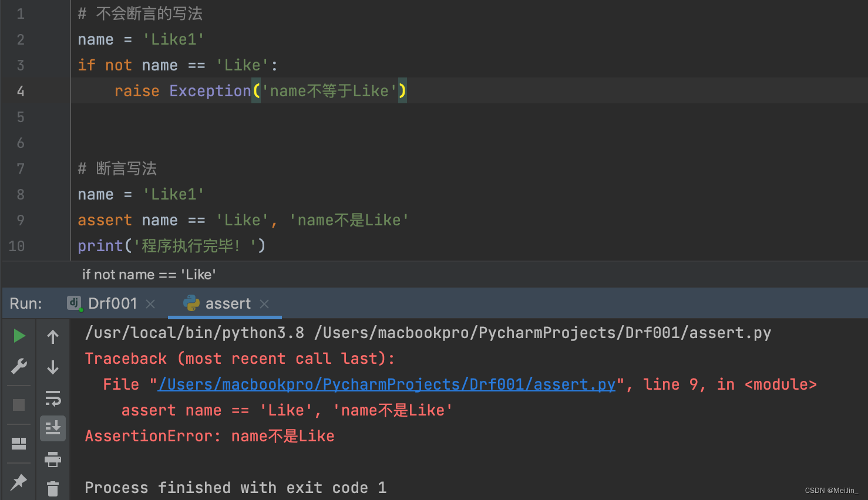The width and height of the screenshot is (868, 500).
Task: Click the 'Traceback (most recent call last):' line
Action: [x=240, y=359]
